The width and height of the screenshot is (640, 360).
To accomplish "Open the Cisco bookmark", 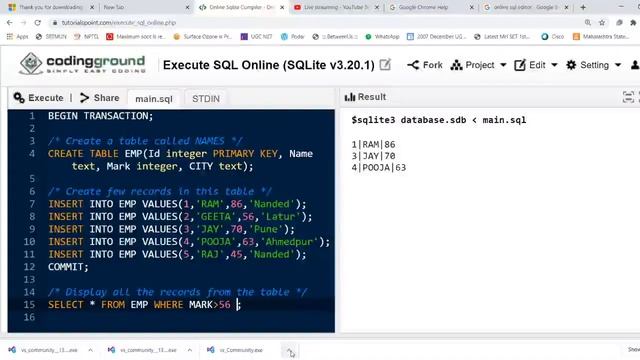I will 553,37.
